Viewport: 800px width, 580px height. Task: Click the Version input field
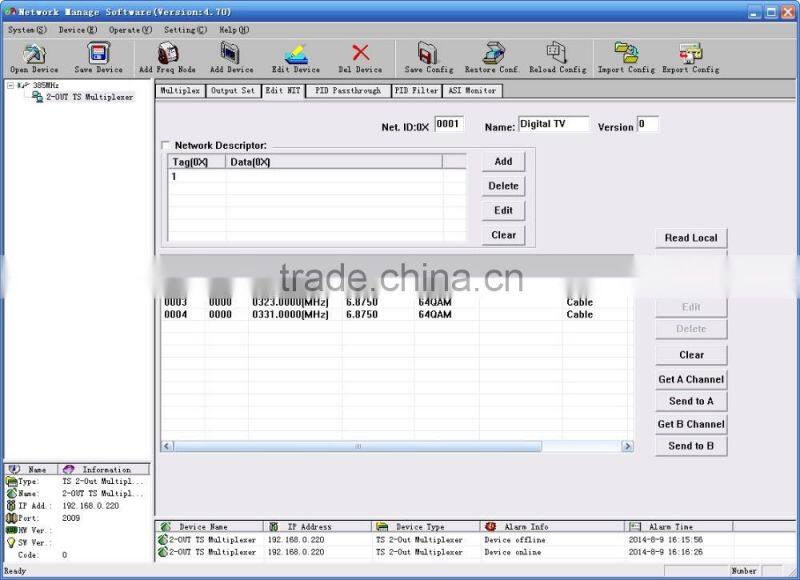point(651,125)
